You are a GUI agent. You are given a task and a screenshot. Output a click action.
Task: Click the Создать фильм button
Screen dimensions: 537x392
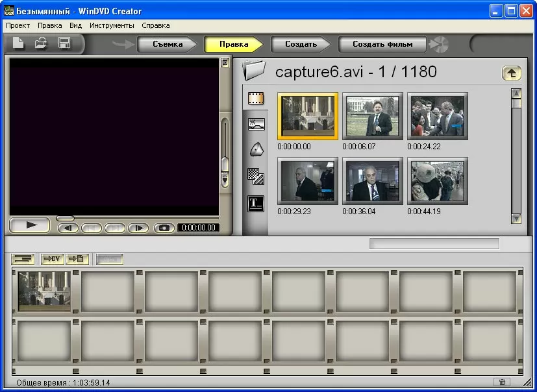pos(382,44)
